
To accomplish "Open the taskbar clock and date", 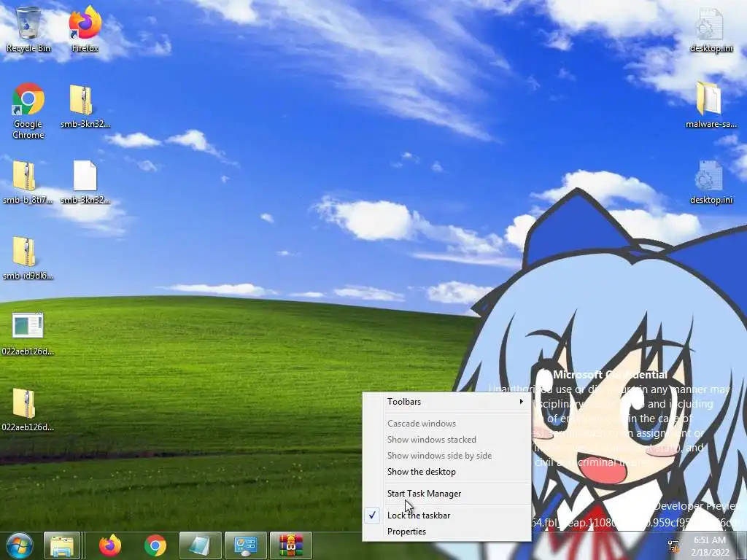I will point(710,546).
